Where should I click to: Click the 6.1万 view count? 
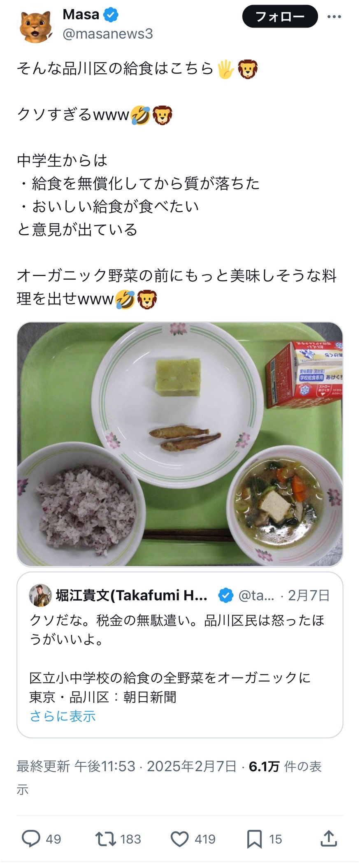tap(264, 766)
